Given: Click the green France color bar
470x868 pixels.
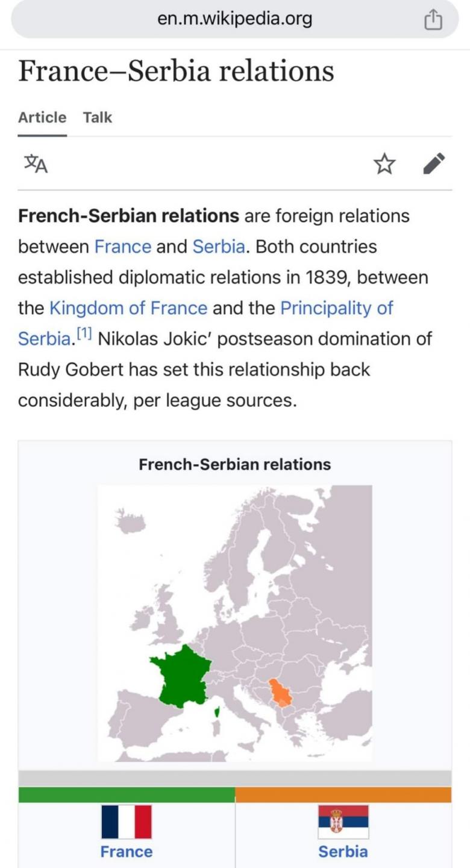Looking at the screenshot, I should [x=127, y=794].
